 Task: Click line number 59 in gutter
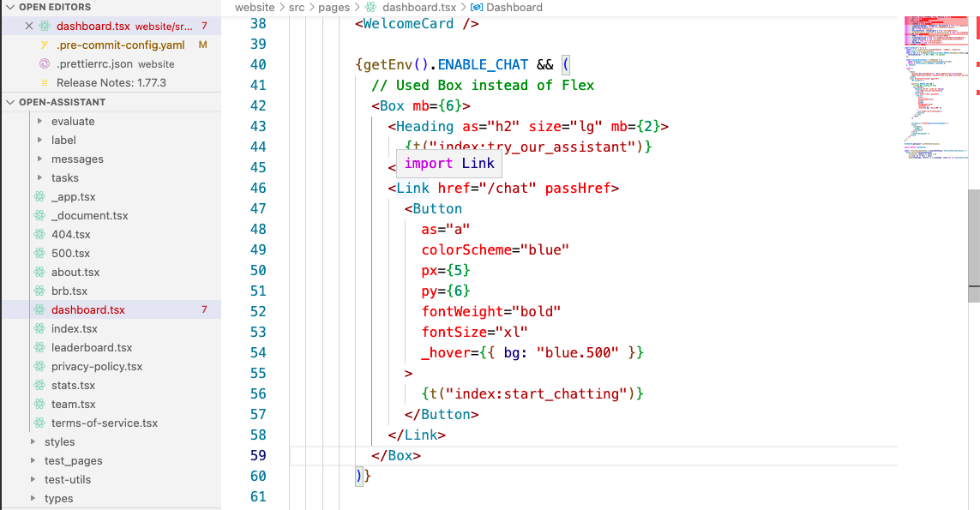(x=258, y=456)
